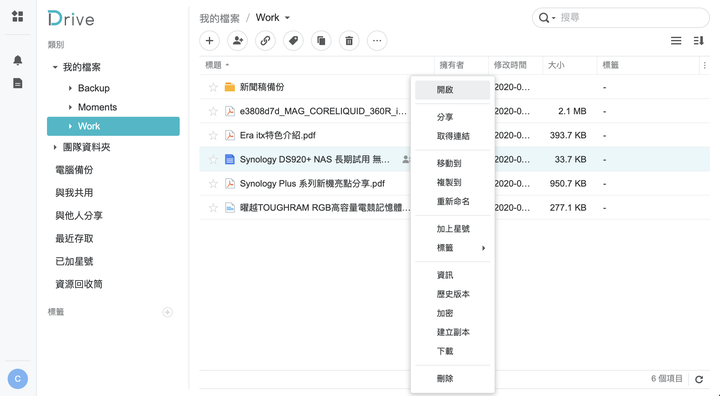Screen dimensions: 720x396
Task: Go to 與他人分享 in the sidebar
Action: tap(79, 215)
